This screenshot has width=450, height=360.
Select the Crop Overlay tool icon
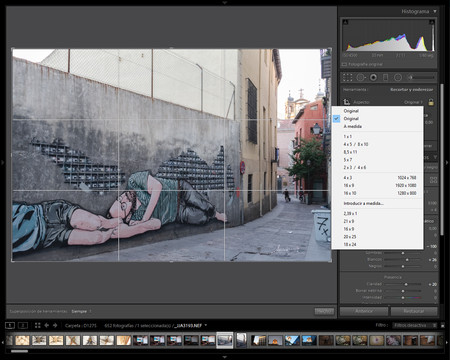[x=347, y=77]
